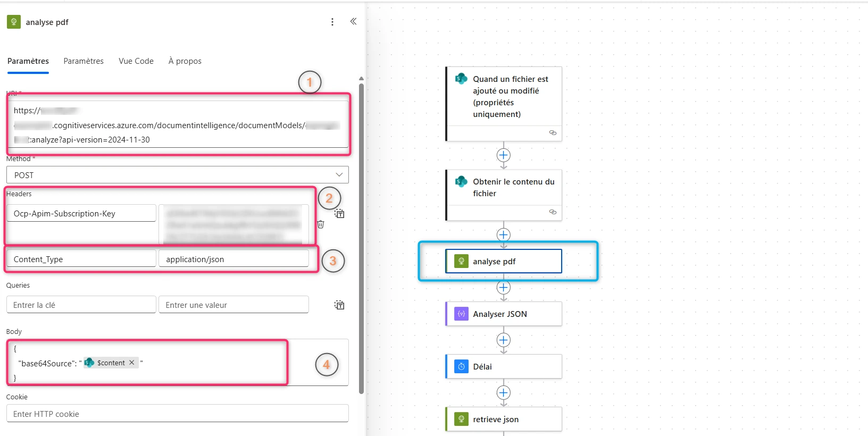Remove the $content dynamic token
The width and height of the screenshot is (868, 436).
132,363
